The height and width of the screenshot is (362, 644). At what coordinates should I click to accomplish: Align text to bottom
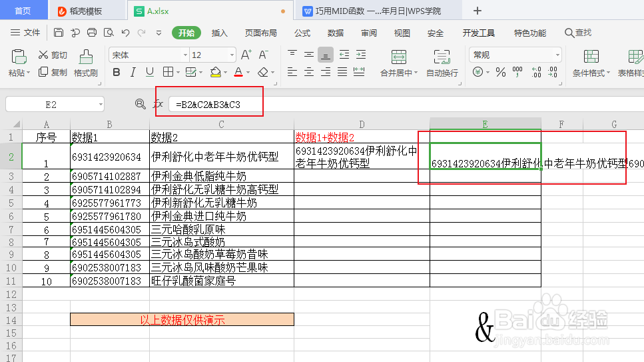tap(325, 54)
